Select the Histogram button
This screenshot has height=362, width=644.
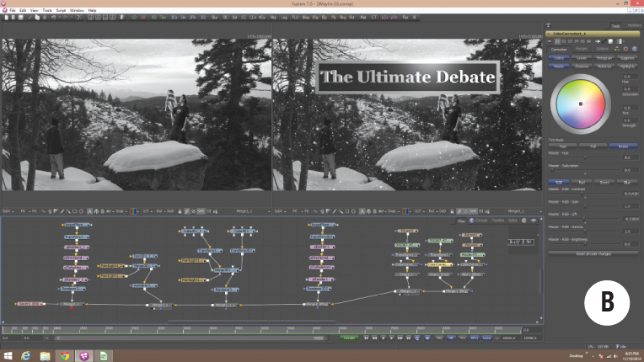pos(604,58)
